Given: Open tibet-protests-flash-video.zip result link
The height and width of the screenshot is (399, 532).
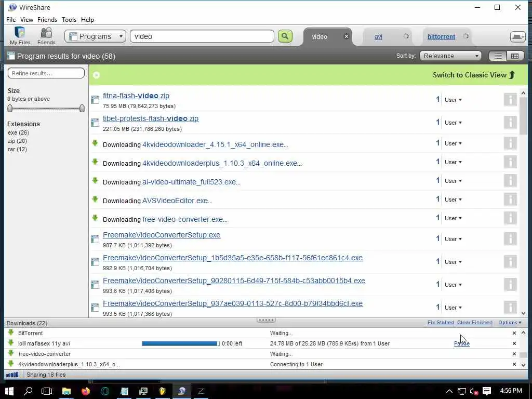Looking at the screenshot, I should click(x=151, y=118).
